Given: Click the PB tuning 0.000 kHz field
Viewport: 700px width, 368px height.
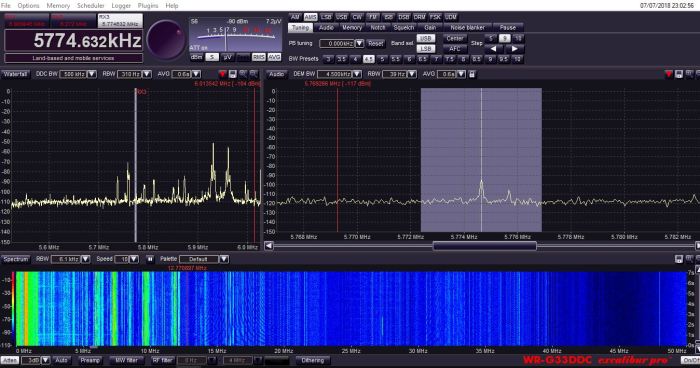Looking at the screenshot, I should 337,43.
